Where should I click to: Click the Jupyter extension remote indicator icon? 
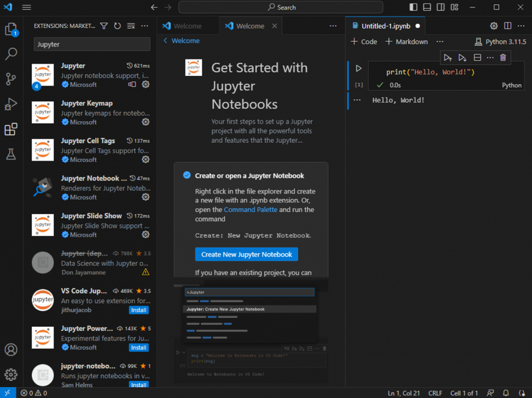click(x=132, y=85)
